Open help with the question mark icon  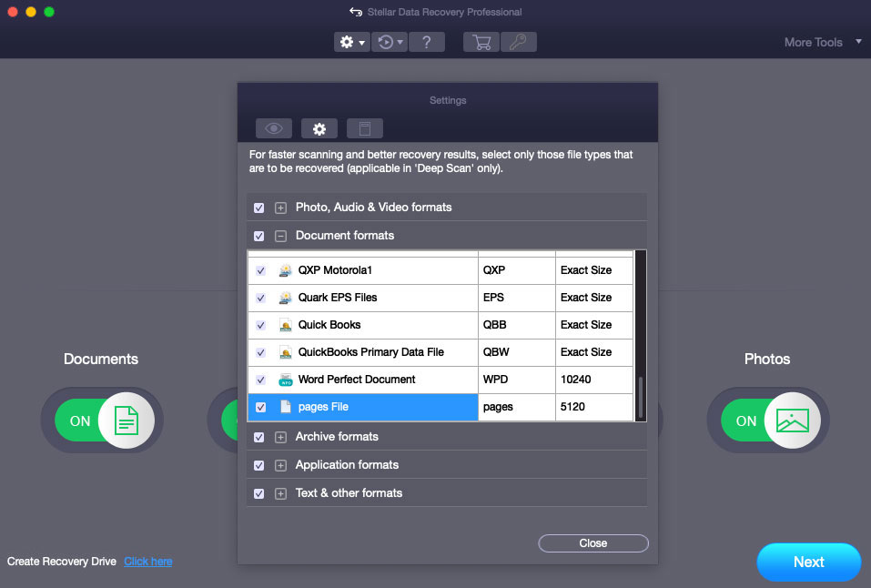pyautogui.click(x=427, y=42)
